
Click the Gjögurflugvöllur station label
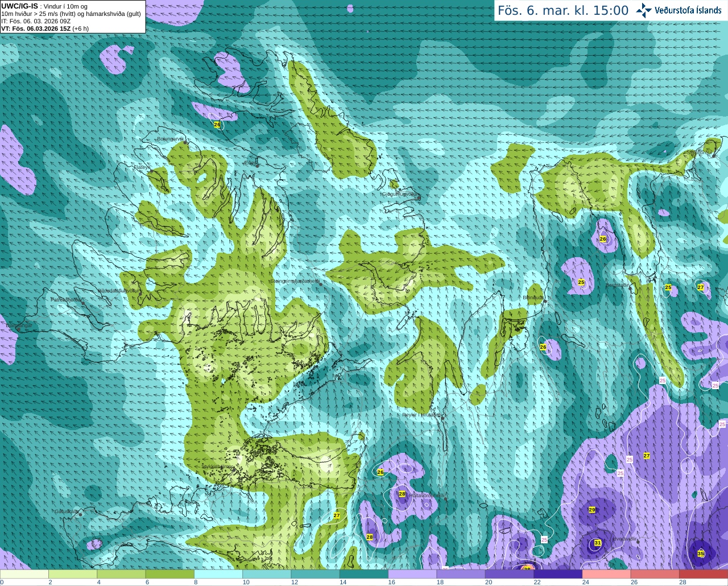tap(401, 194)
